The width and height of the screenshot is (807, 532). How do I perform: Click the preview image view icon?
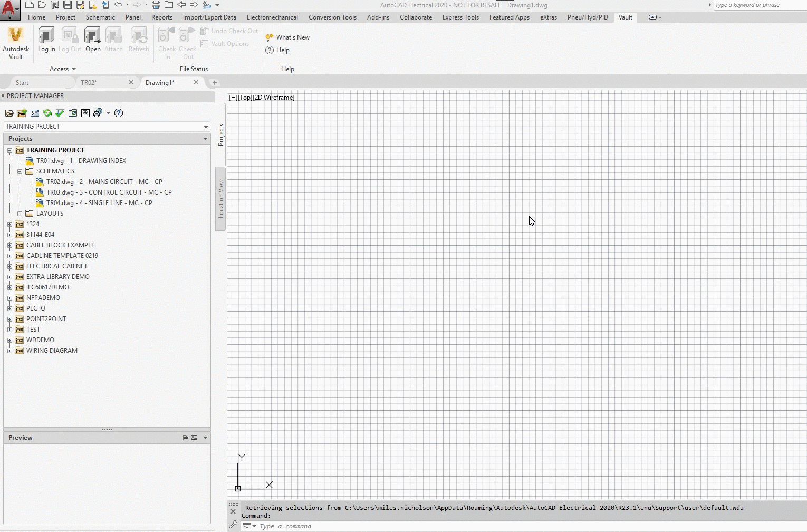pos(194,438)
